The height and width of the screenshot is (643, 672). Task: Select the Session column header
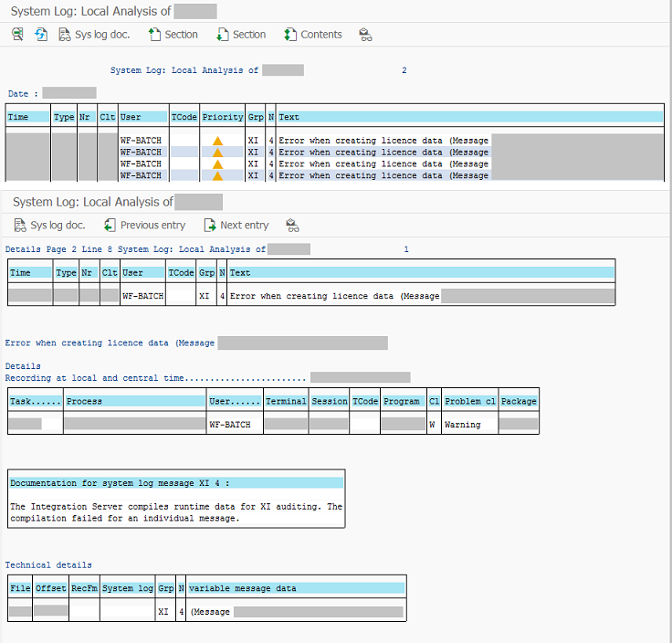pyautogui.click(x=329, y=401)
